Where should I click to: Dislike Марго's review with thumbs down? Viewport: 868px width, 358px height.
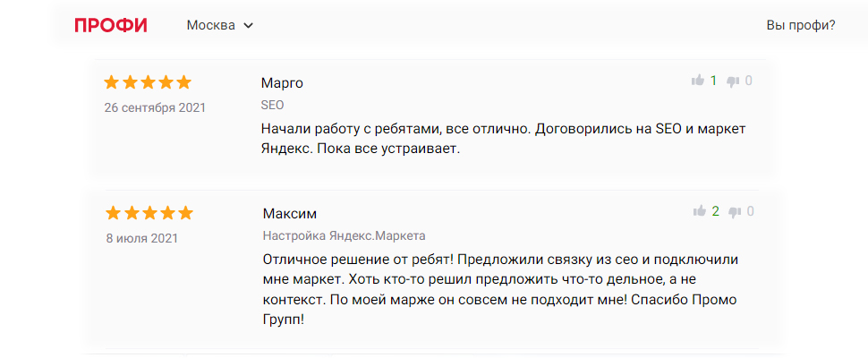733,81
